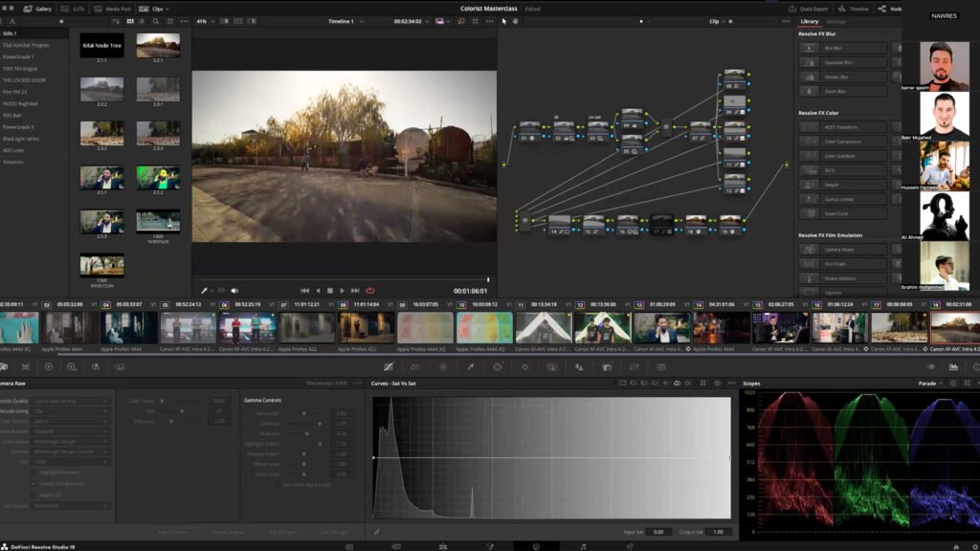Select the hand pan tool in node editor
The image size is (980, 551).
pyautogui.click(x=515, y=21)
